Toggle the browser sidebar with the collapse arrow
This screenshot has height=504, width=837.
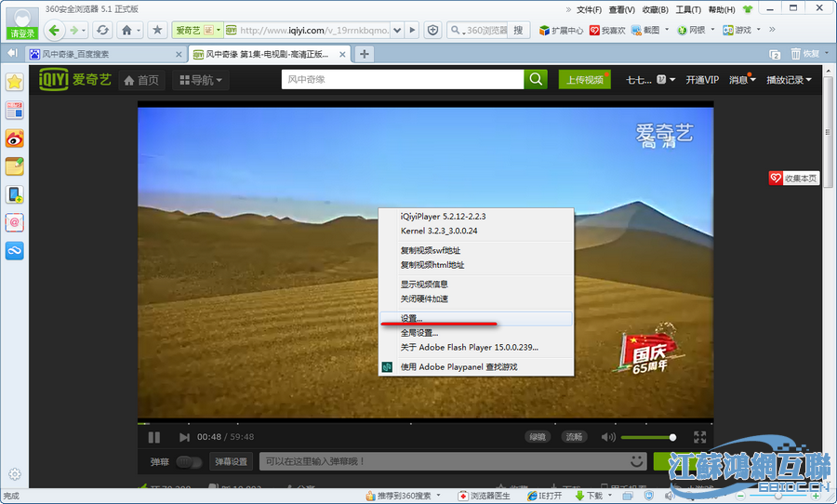pos(12,53)
